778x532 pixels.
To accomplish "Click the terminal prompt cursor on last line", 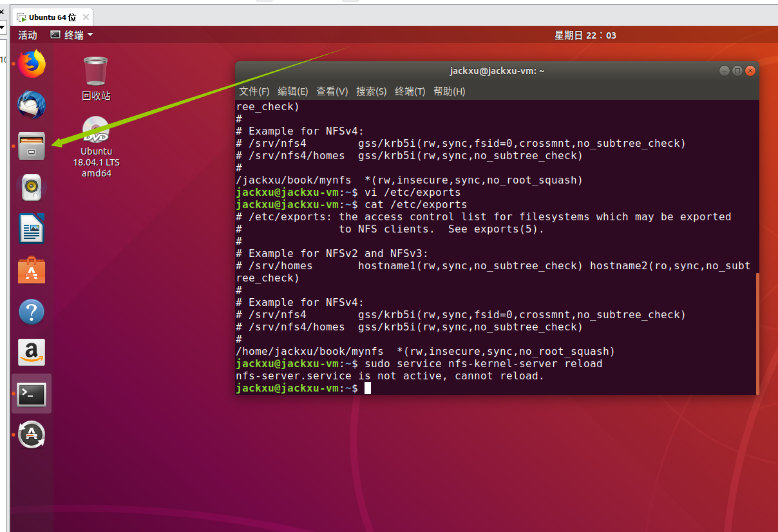I will [x=368, y=388].
